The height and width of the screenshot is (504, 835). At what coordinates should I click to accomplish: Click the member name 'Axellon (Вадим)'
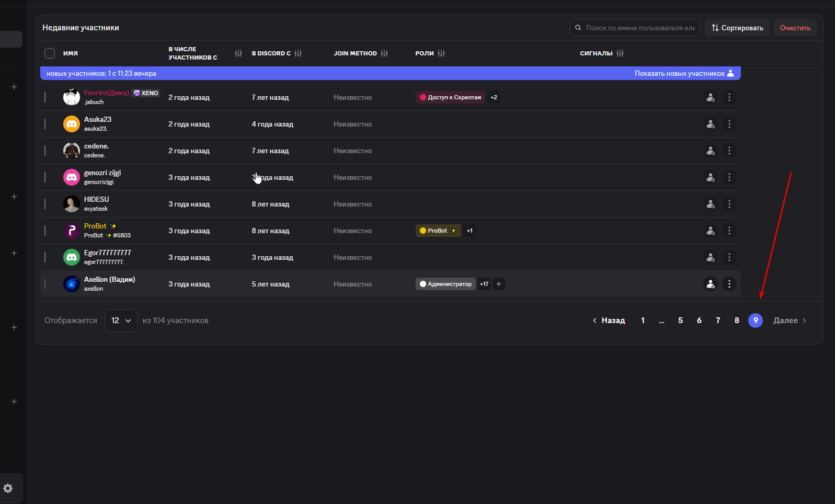coord(110,279)
